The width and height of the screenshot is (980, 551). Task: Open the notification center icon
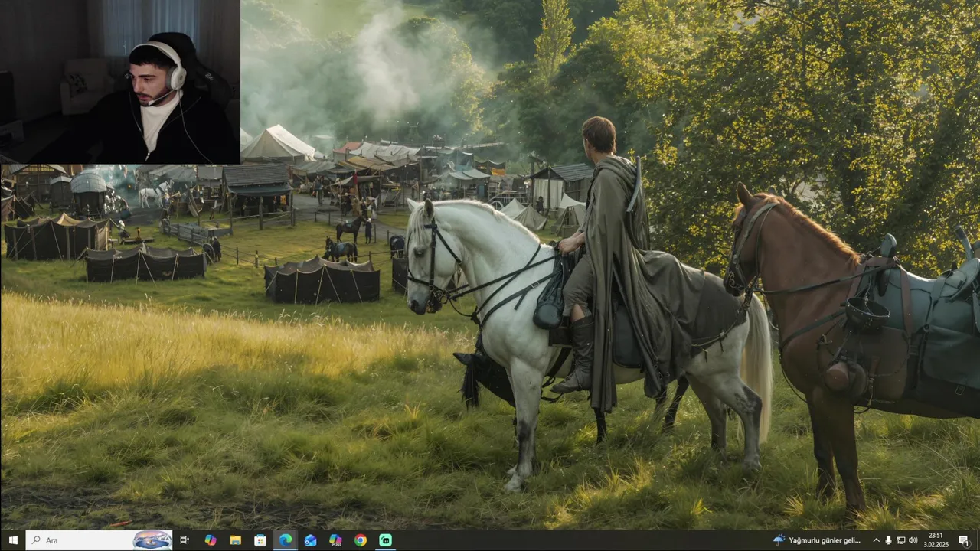pos(963,540)
